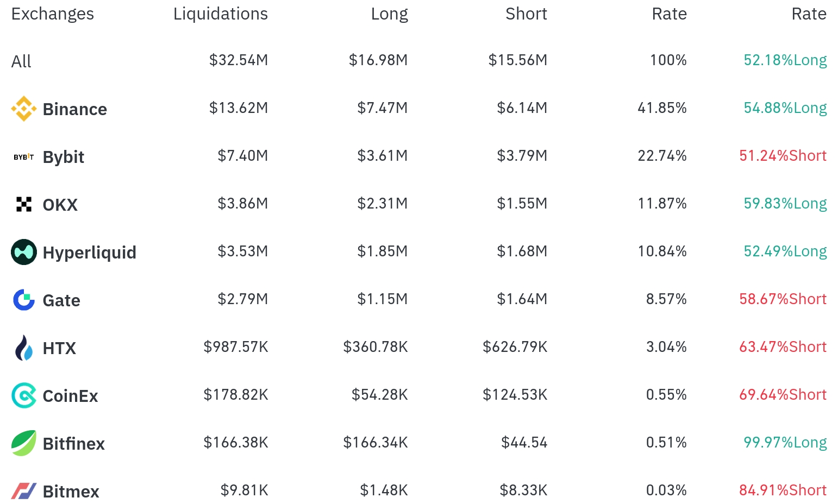838x504 pixels.
Task: Click Bybit's 51.24%Short rate value
Action: click(x=783, y=156)
